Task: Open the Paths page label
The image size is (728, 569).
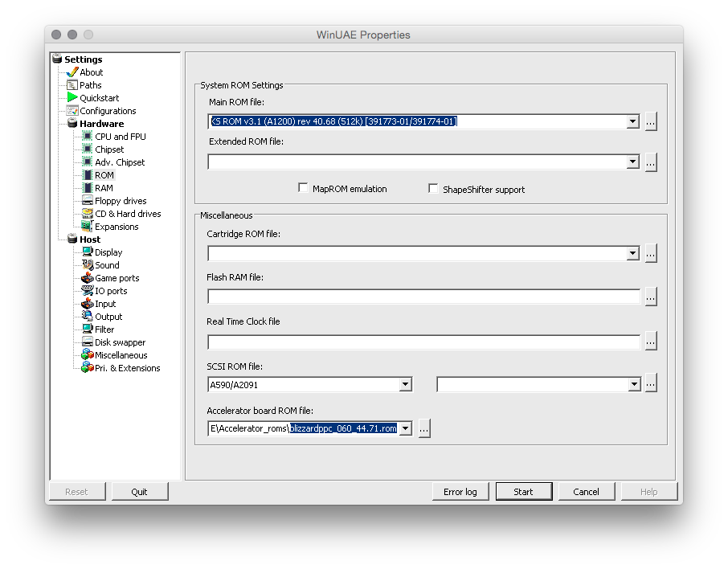Action: click(x=91, y=85)
